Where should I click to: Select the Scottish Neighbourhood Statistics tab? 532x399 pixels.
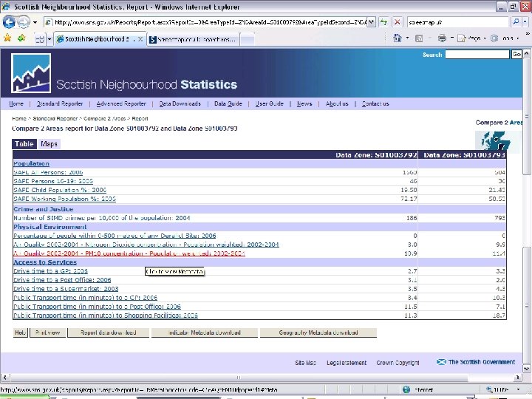(x=97, y=39)
